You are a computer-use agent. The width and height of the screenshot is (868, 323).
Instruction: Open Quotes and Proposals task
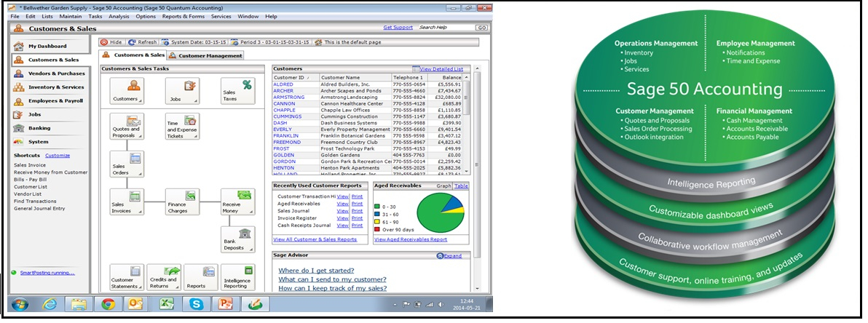pyautogui.click(x=127, y=127)
